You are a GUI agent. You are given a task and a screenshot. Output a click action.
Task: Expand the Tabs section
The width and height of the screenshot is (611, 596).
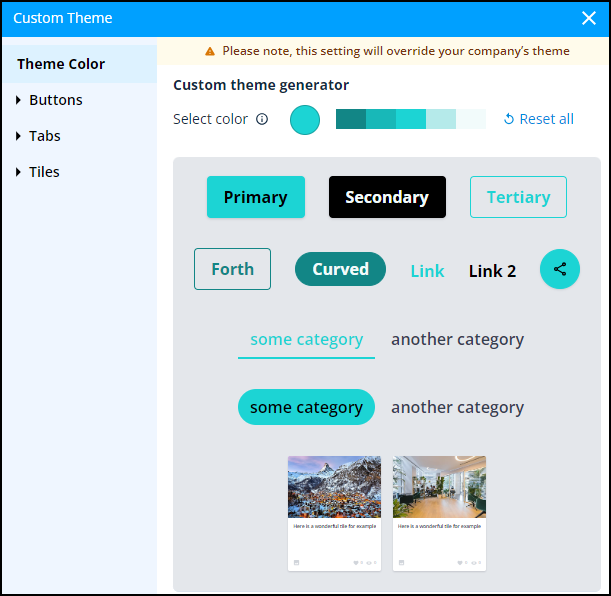click(45, 136)
